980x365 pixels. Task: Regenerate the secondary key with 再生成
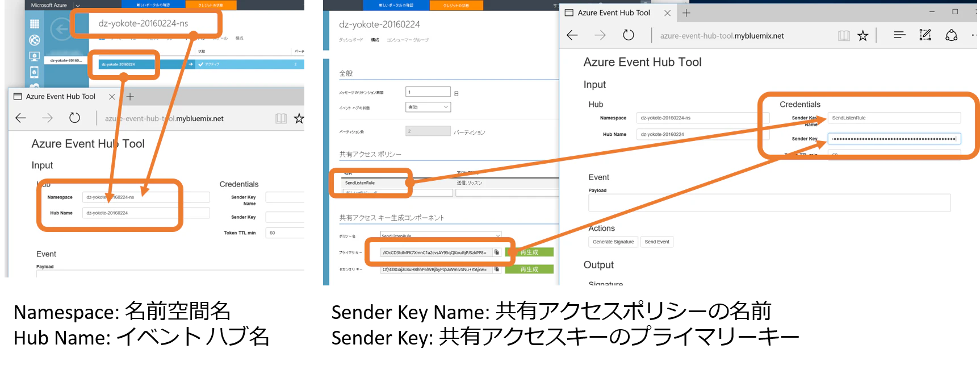tap(529, 269)
